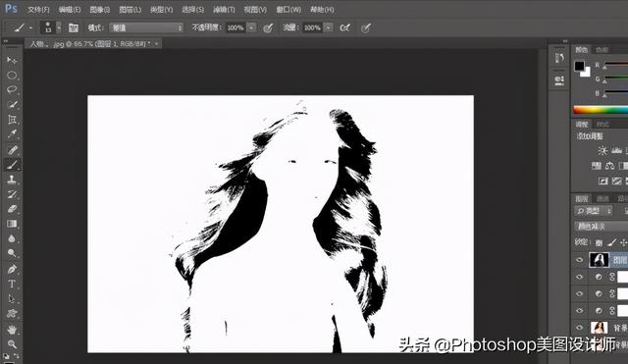
Task: Select the Lasso tool
Action: pyautogui.click(x=12, y=89)
